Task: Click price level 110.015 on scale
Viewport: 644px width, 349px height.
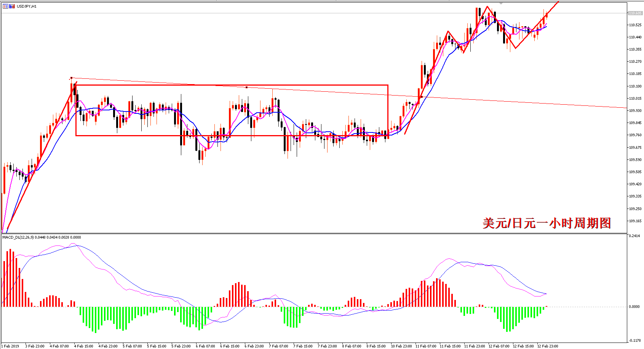Action: click(x=635, y=99)
